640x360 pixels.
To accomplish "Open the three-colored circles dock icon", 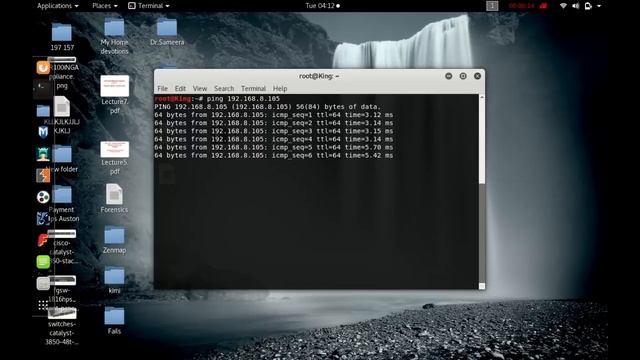I will [x=43, y=197].
